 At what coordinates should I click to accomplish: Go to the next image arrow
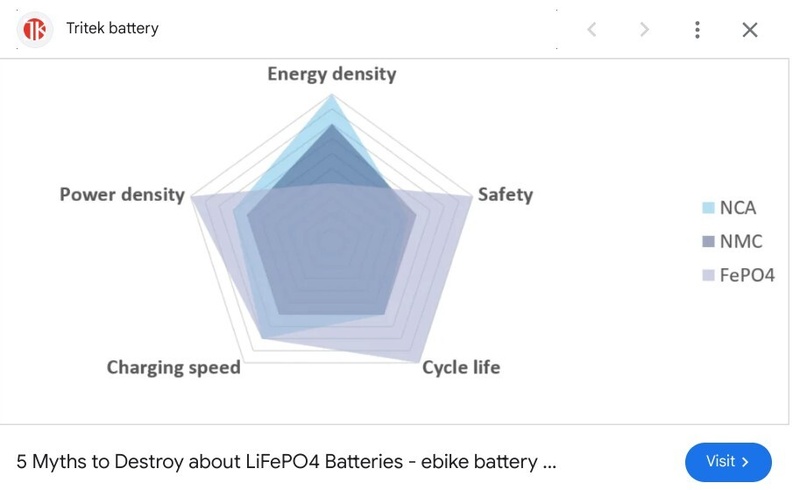644,30
